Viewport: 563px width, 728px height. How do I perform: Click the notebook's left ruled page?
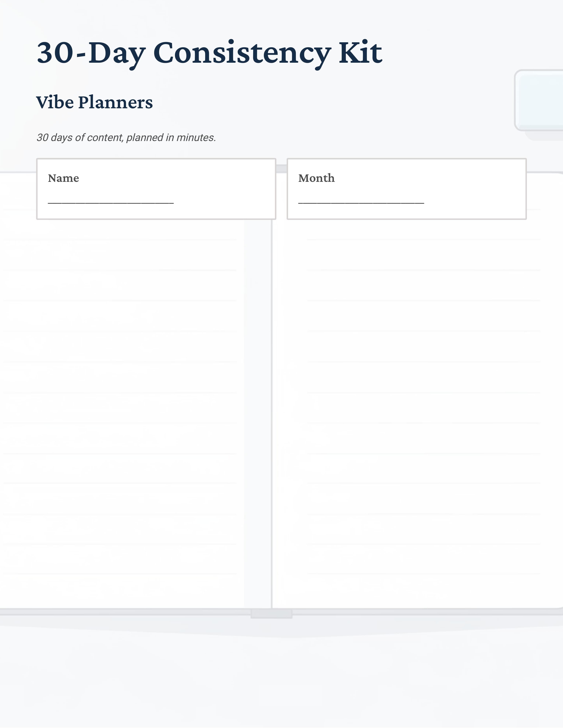(x=120, y=400)
